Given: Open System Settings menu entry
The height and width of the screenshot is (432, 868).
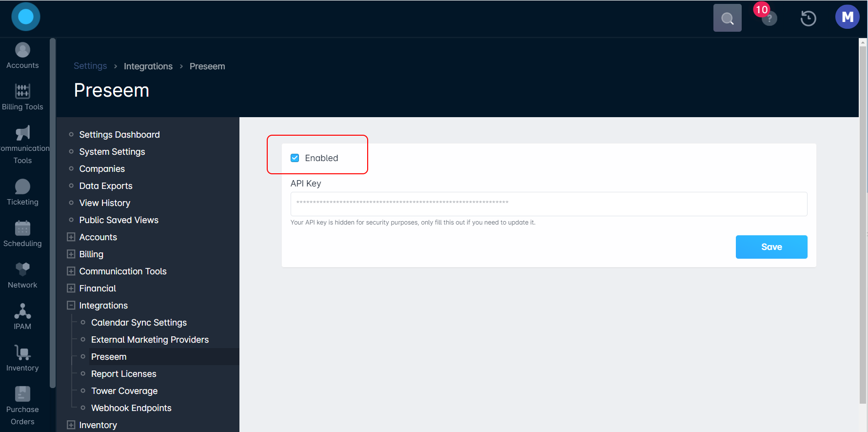Looking at the screenshot, I should (112, 151).
